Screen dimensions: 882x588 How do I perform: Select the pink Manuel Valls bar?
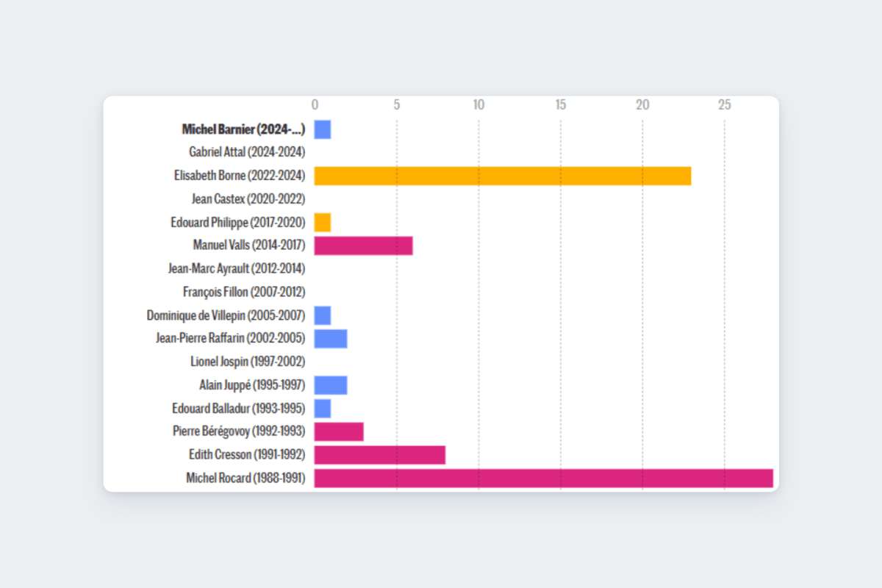tap(363, 245)
